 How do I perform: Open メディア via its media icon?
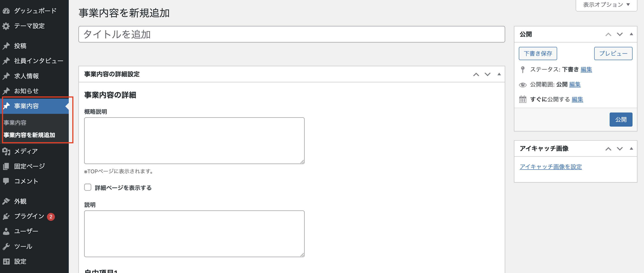(6, 151)
